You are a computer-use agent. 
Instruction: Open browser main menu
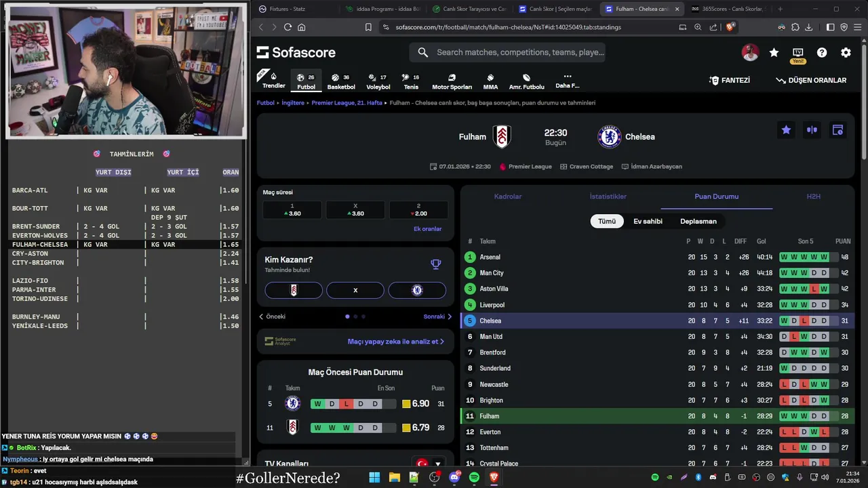pos(858,27)
